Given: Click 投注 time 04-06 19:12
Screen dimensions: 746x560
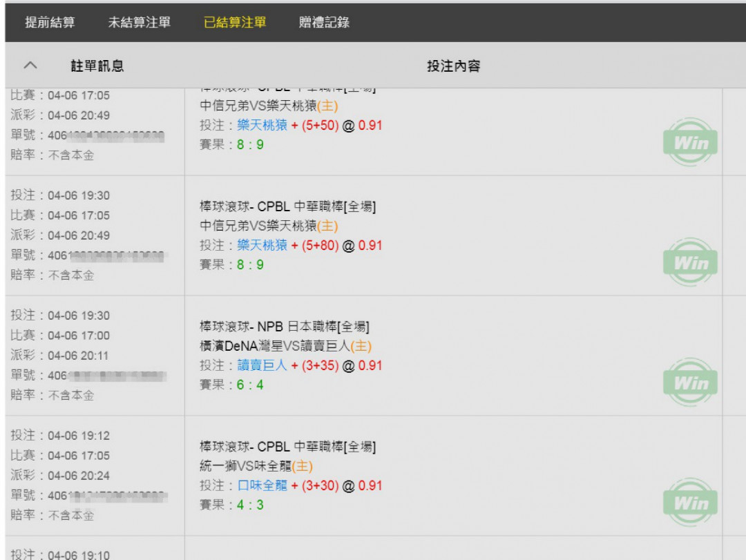Looking at the screenshot, I should click(79, 435).
